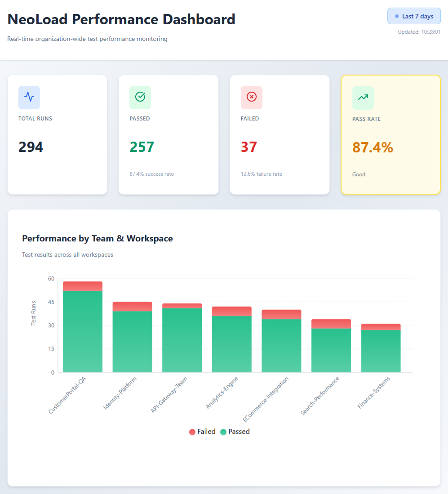Image resolution: width=448 pixels, height=494 pixels.
Task: Click the PASS RATE card label
Action: (366, 119)
